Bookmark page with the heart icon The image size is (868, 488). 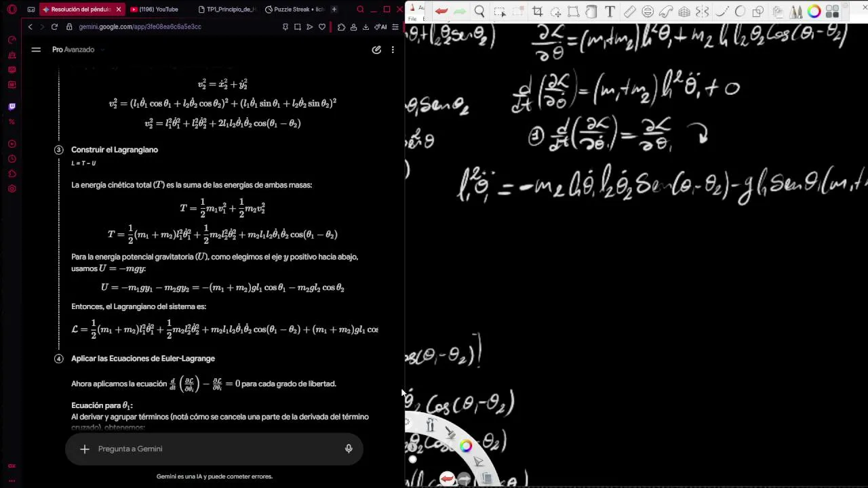[322, 26]
